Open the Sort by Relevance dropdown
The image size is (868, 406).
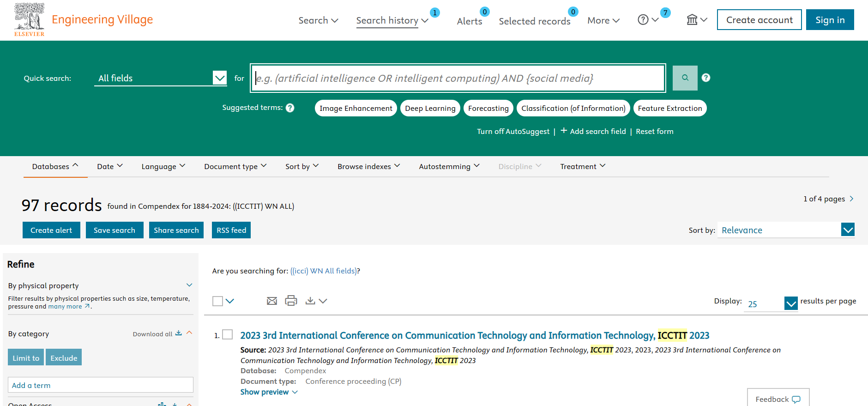point(786,230)
